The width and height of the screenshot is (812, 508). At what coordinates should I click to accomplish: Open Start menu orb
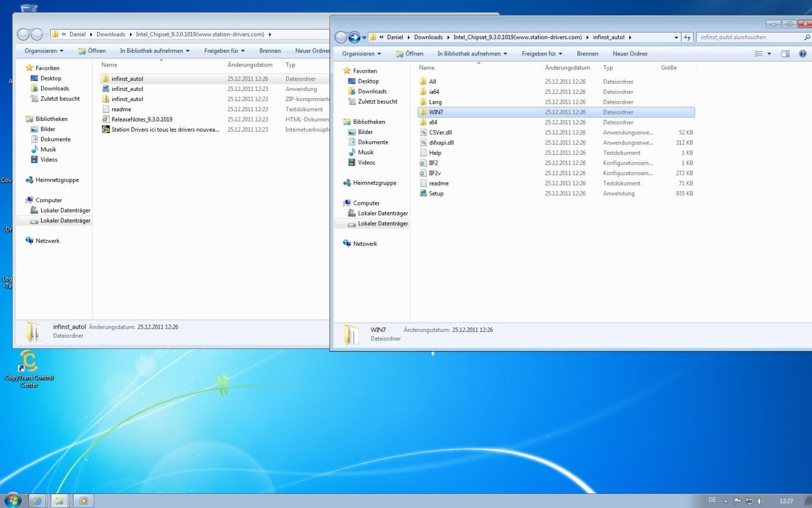pos(12,500)
